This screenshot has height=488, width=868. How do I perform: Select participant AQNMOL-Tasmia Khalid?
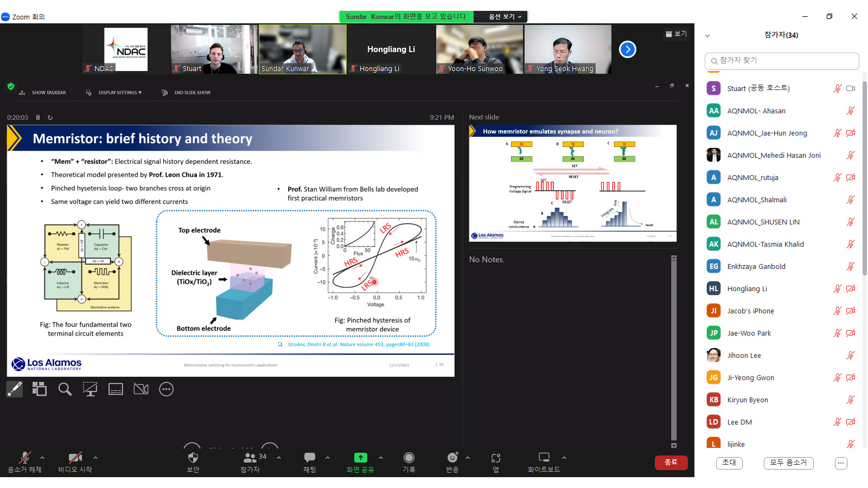point(781,244)
